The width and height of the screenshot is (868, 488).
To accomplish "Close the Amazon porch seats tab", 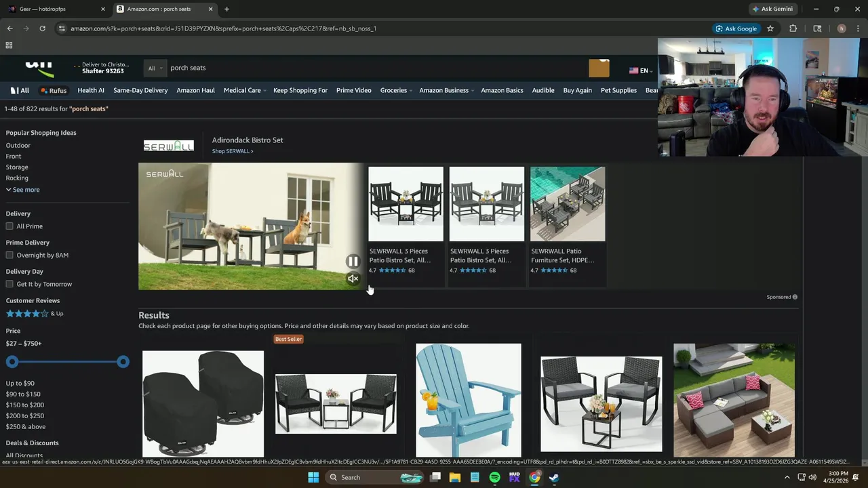I will (x=210, y=9).
